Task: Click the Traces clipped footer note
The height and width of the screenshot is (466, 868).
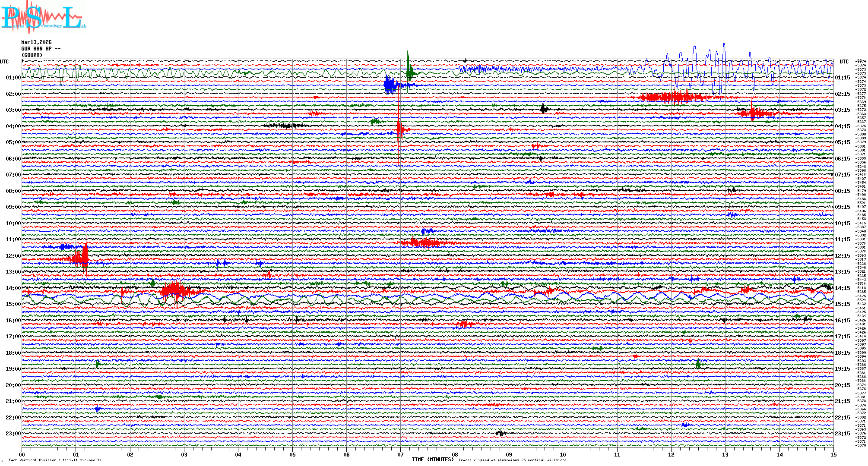Action: click(x=512, y=460)
